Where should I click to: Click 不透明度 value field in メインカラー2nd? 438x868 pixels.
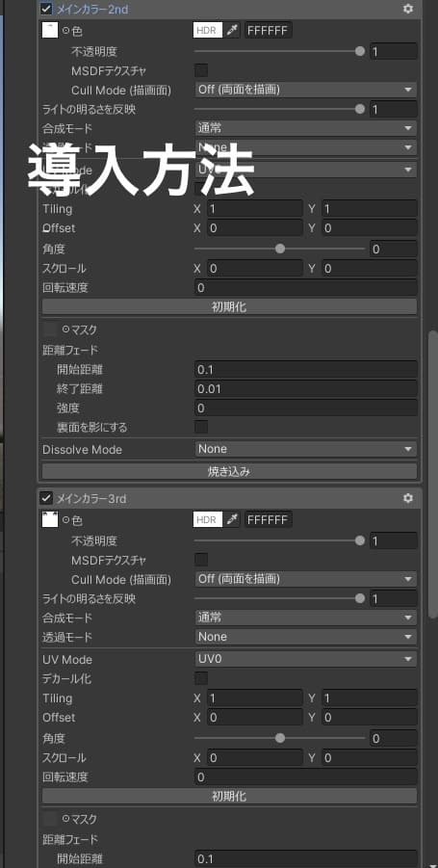393,51
